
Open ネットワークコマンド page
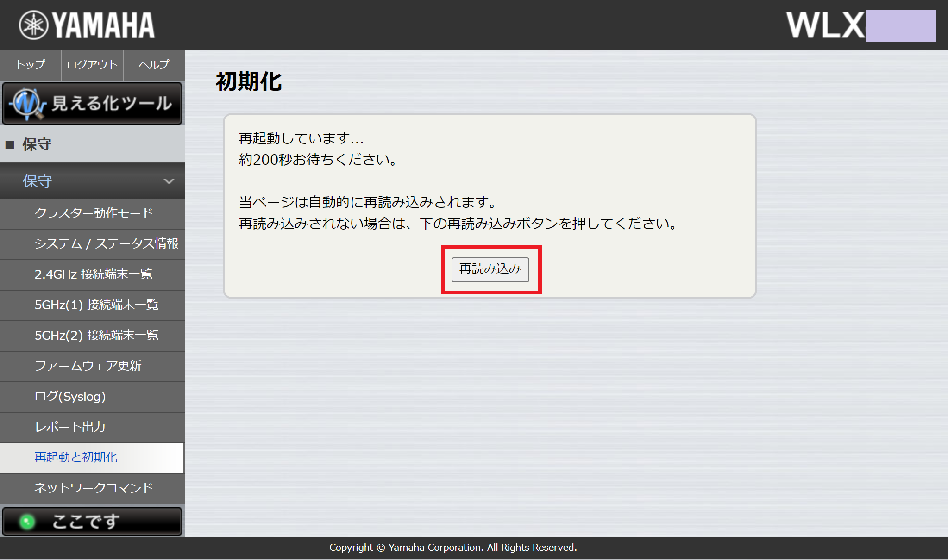(93, 488)
